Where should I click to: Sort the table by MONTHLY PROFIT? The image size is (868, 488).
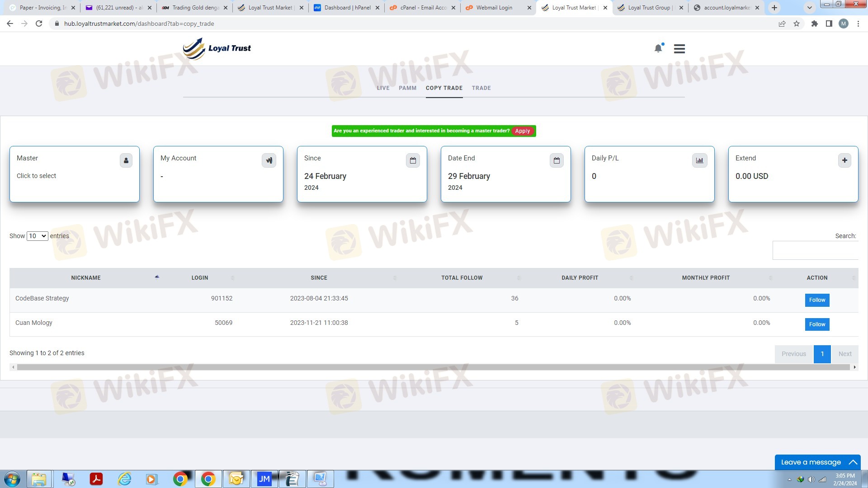pyautogui.click(x=706, y=278)
